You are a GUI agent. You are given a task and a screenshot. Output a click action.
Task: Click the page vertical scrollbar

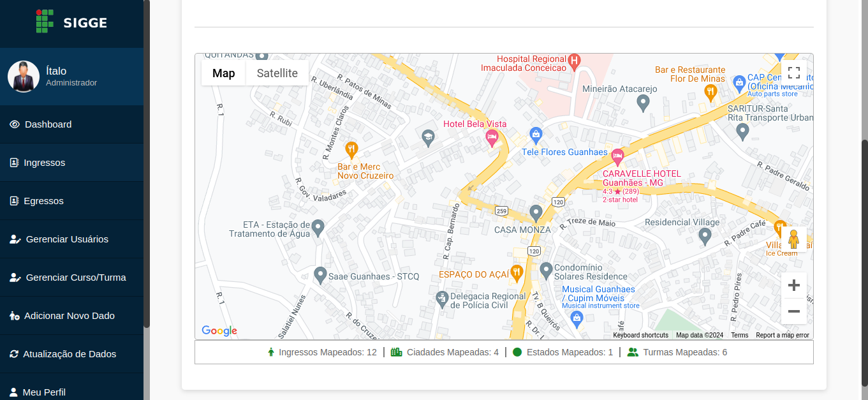point(865,264)
